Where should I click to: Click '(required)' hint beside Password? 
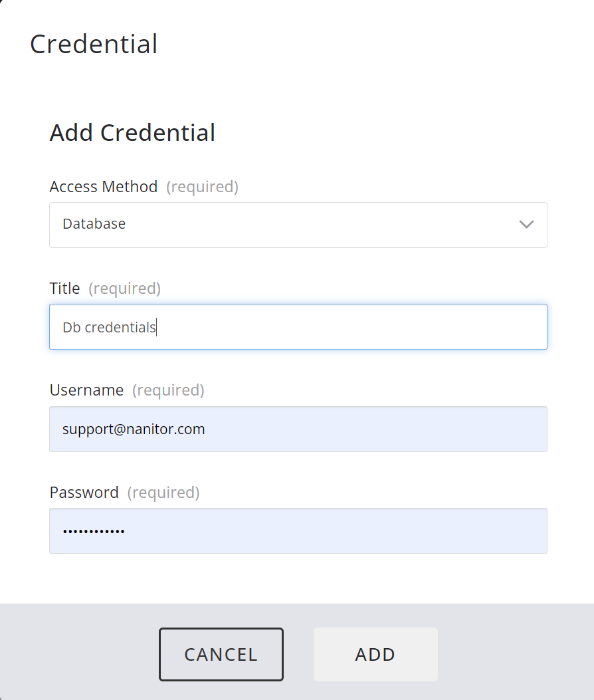[x=163, y=493]
